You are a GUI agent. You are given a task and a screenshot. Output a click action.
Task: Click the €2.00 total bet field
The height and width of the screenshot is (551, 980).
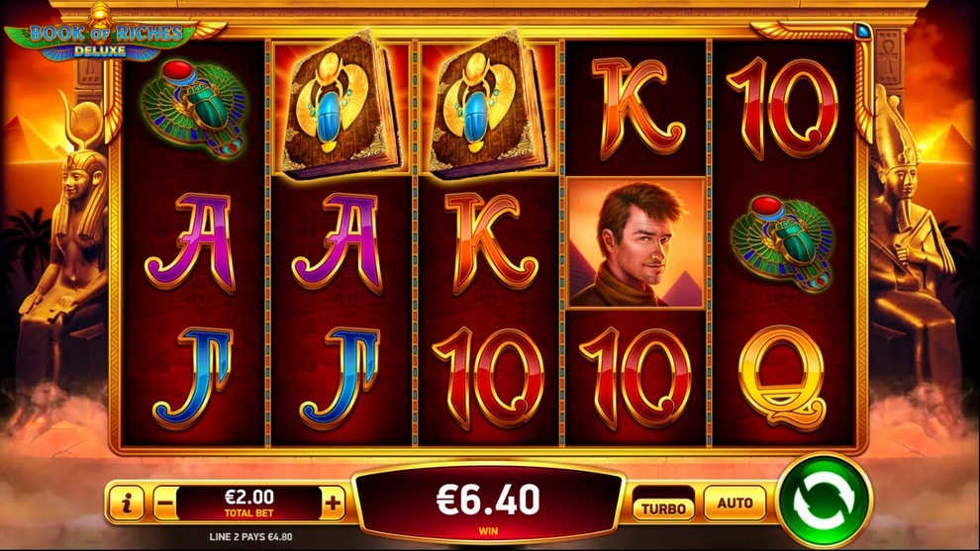click(x=248, y=503)
